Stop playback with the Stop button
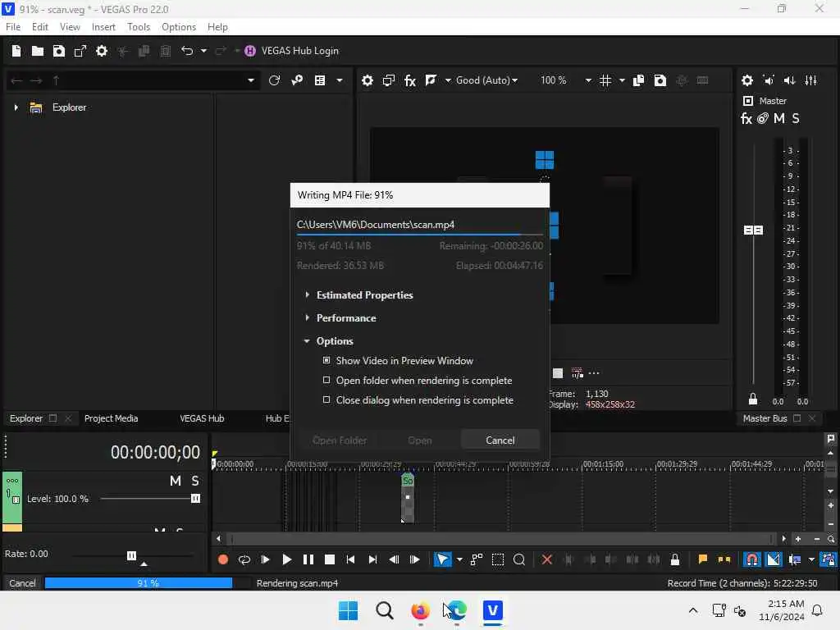Screen dimensions: 840x630 point(330,559)
